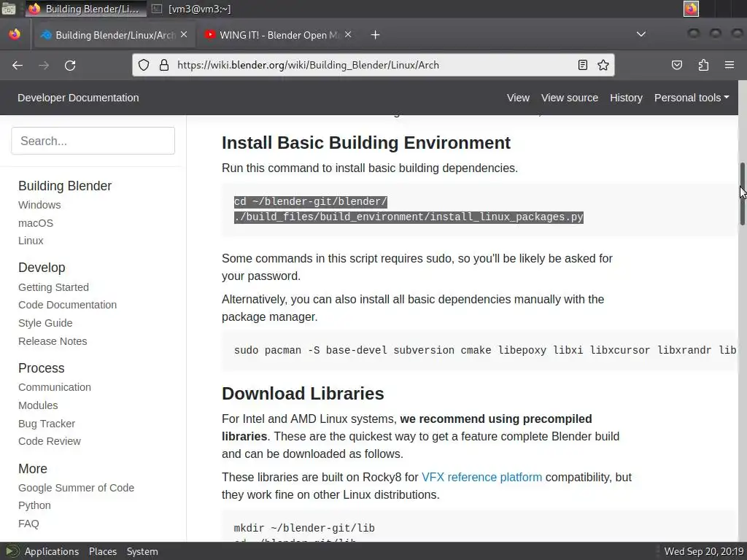This screenshot has height=560, width=747.
Task: Click the install_linux_packages.py command line
Action: pos(409,217)
